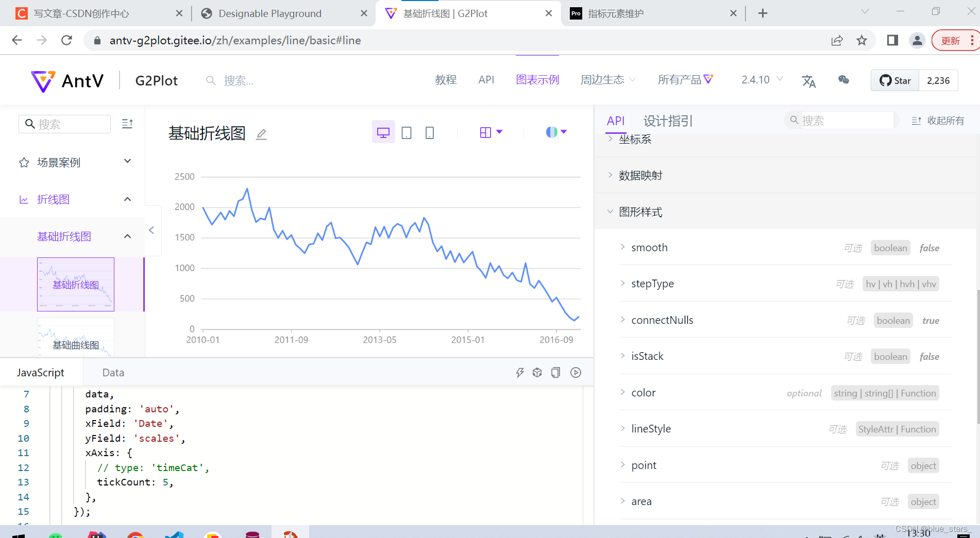This screenshot has height=538, width=980.
Task: Switch chart preview to tablet view
Action: click(x=407, y=132)
